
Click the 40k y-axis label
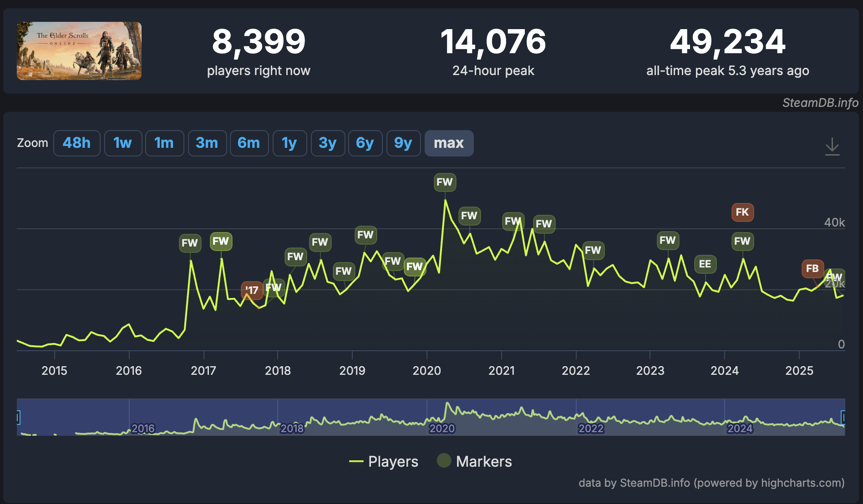point(834,222)
